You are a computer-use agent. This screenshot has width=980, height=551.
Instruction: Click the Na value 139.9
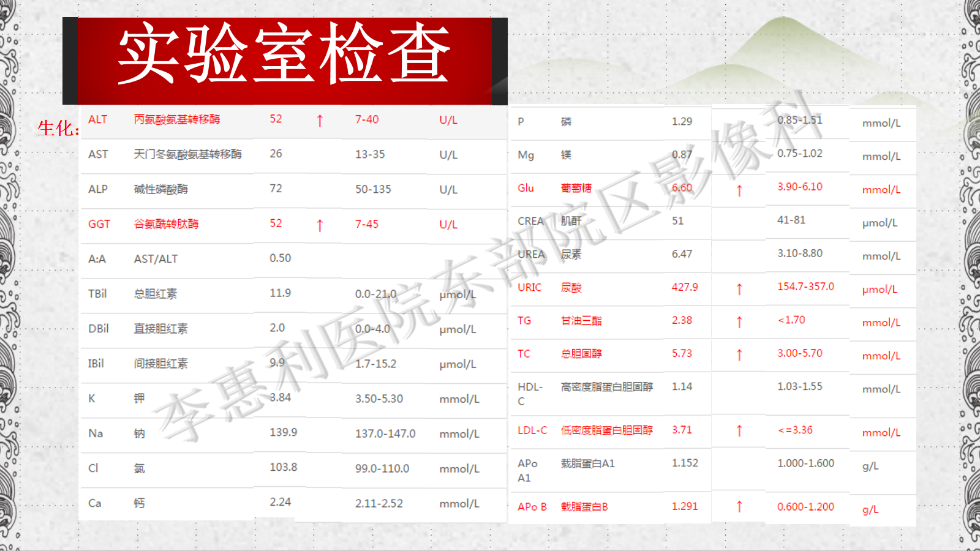tap(284, 432)
